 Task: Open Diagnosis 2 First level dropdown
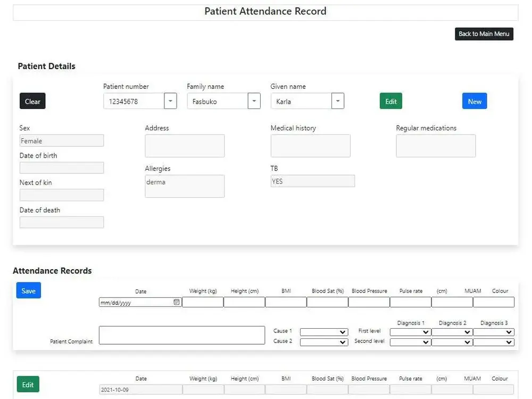pos(452,332)
